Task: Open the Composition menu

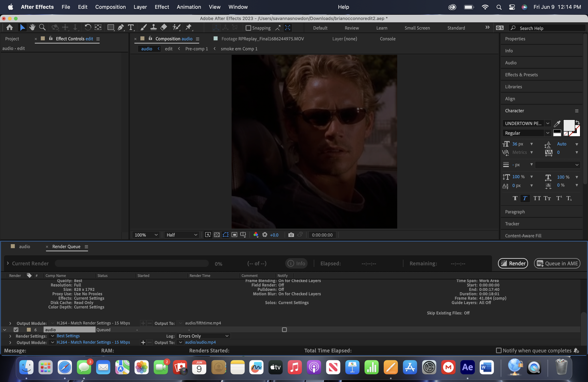Action: pos(110,7)
